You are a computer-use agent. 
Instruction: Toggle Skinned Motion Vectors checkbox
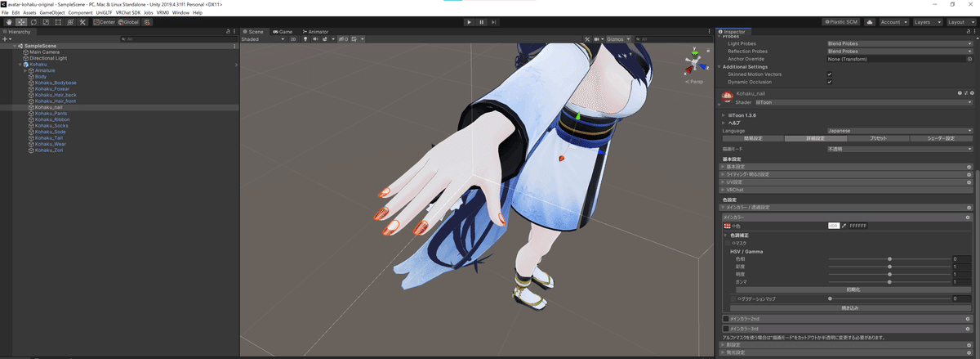point(829,74)
